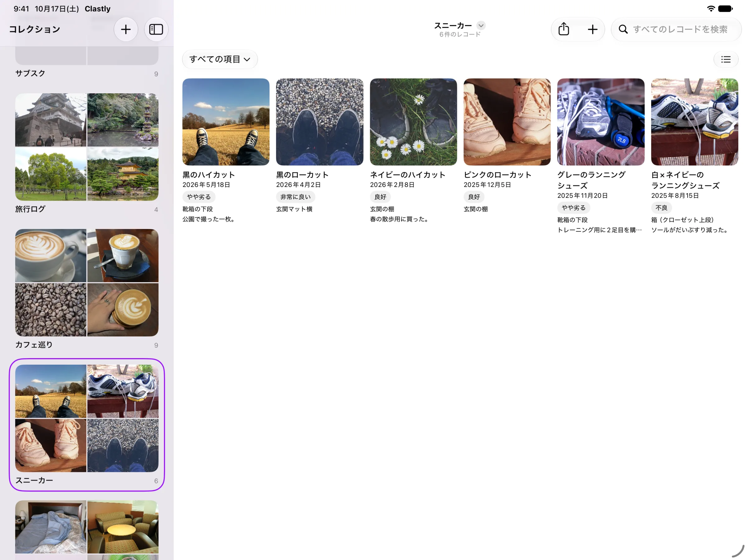Tap the Wi-Fi status icon
Screen dimensions: 747x560
click(711, 8)
